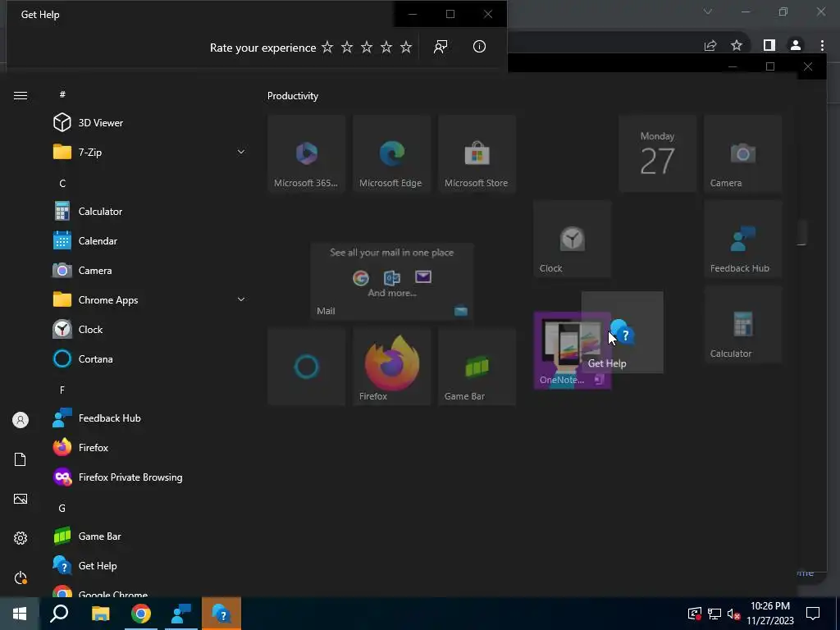Image resolution: width=840 pixels, height=630 pixels.
Task: Open the Mail live tile
Action: coord(391,281)
